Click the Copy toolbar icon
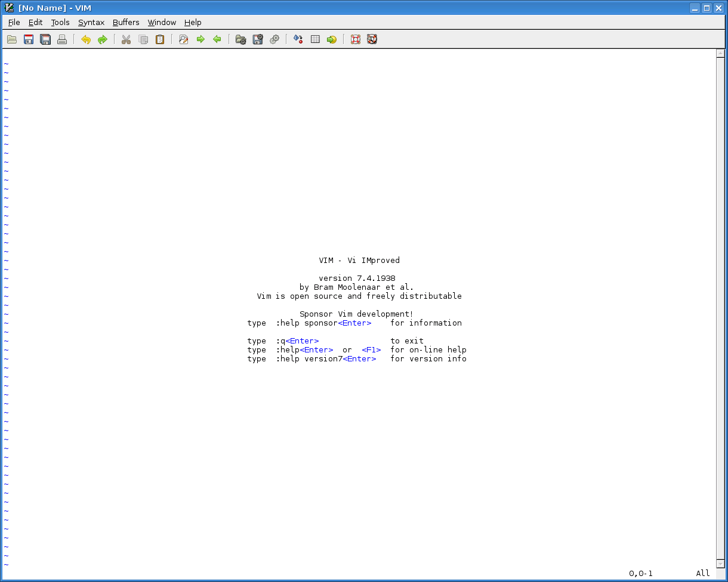This screenshot has height=582, width=728. pos(143,39)
